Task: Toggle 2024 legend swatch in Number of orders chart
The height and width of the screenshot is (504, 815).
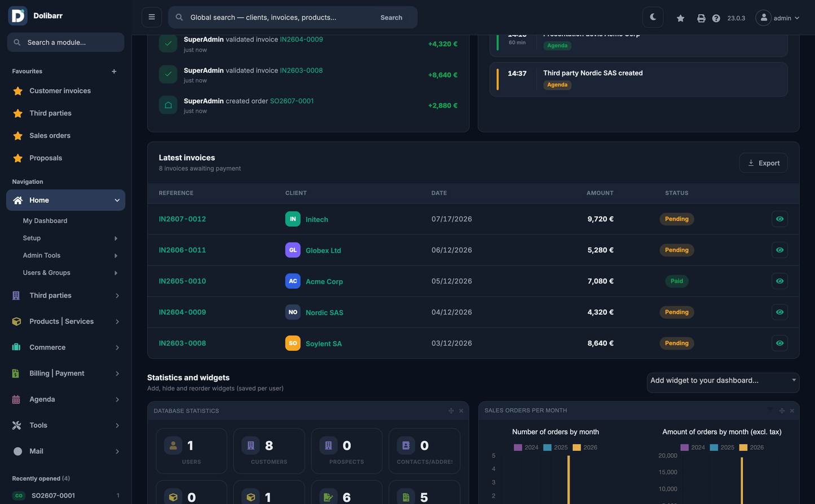Action: [x=518, y=448]
